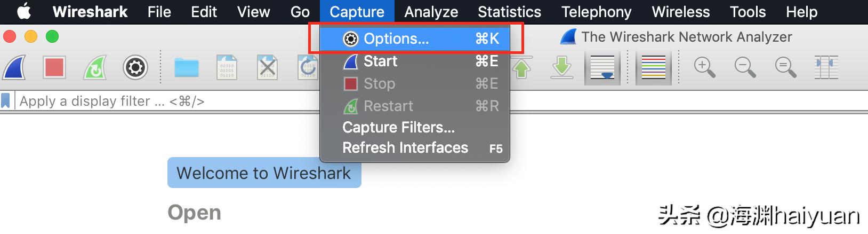Click the normal size zoom icon

pyautogui.click(x=785, y=68)
